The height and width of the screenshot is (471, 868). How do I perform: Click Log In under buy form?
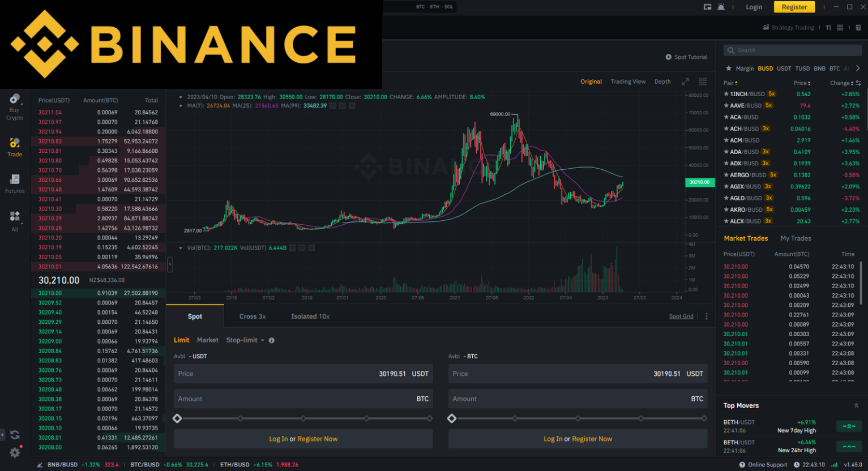(278, 439)
